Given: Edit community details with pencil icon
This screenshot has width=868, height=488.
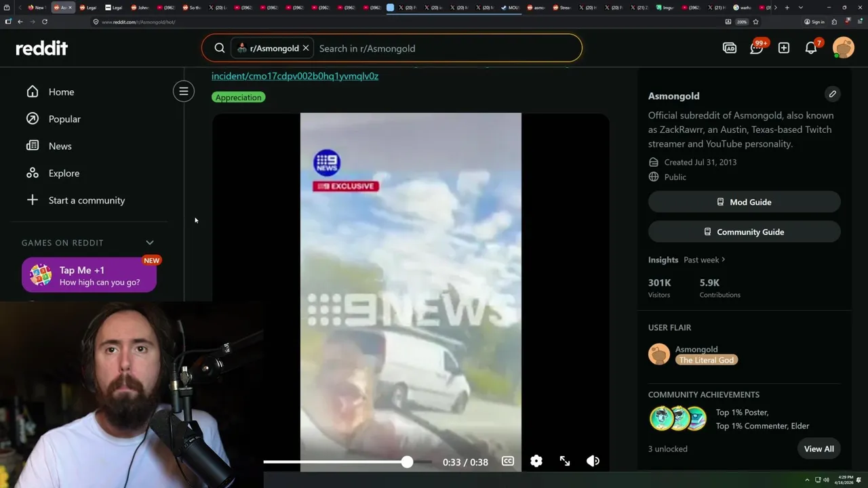Looking at the screenshot, I should (x=832, y=94).
